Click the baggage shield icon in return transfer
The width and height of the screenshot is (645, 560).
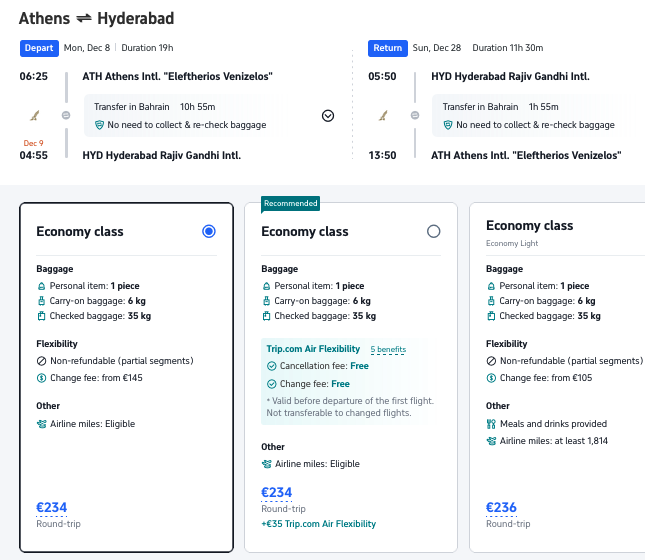coord(447,125)
